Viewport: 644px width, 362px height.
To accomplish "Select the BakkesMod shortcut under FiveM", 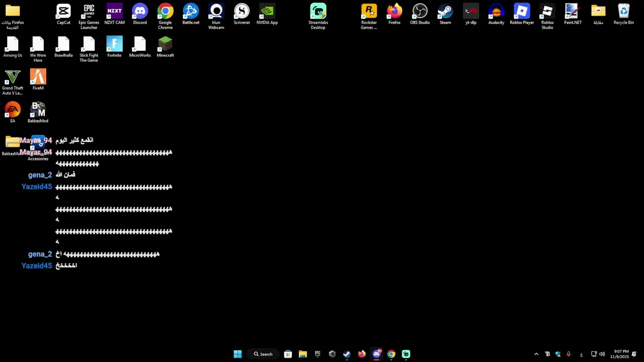I will pos(38,113).
